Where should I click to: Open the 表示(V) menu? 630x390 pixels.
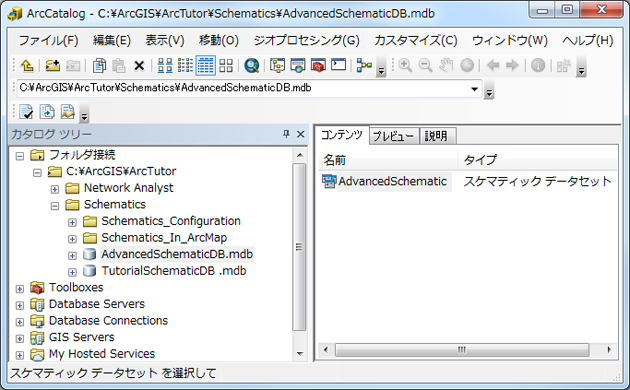pyautogui.click(x=165, y=40)
